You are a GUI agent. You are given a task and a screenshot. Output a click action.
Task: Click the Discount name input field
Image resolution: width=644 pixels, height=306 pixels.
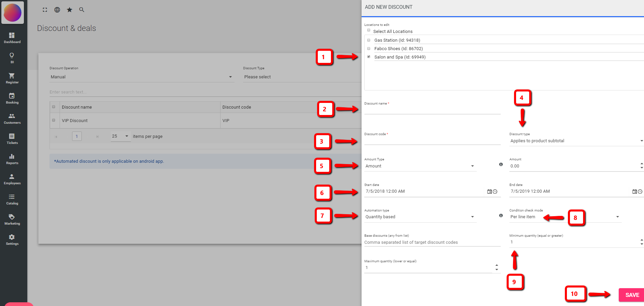pyautogui.click(x=432, y=110)
